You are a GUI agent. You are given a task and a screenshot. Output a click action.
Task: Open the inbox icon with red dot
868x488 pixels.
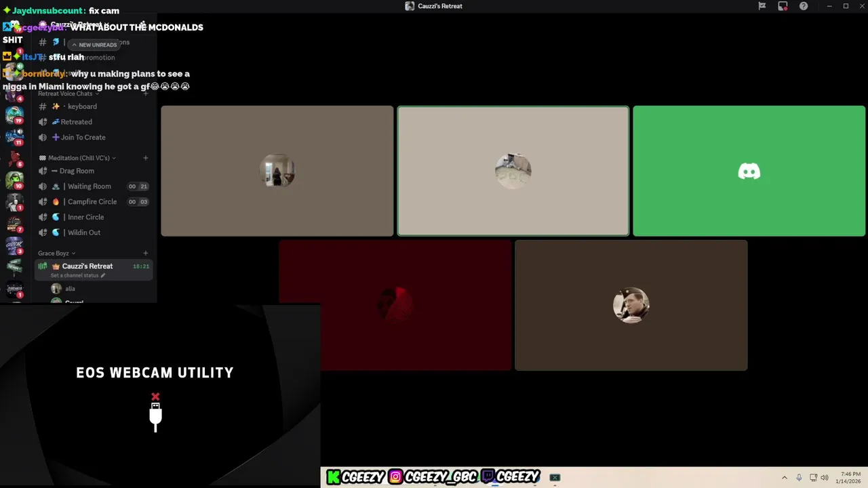(x=783, y=6)
